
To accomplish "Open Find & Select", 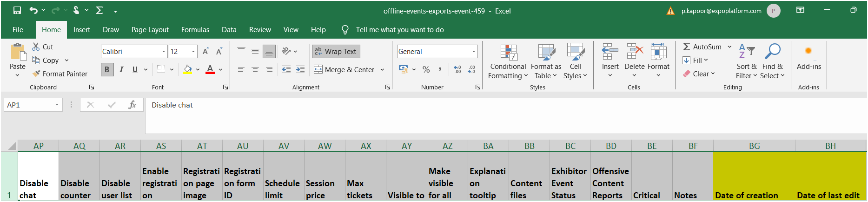I will 772,61.
